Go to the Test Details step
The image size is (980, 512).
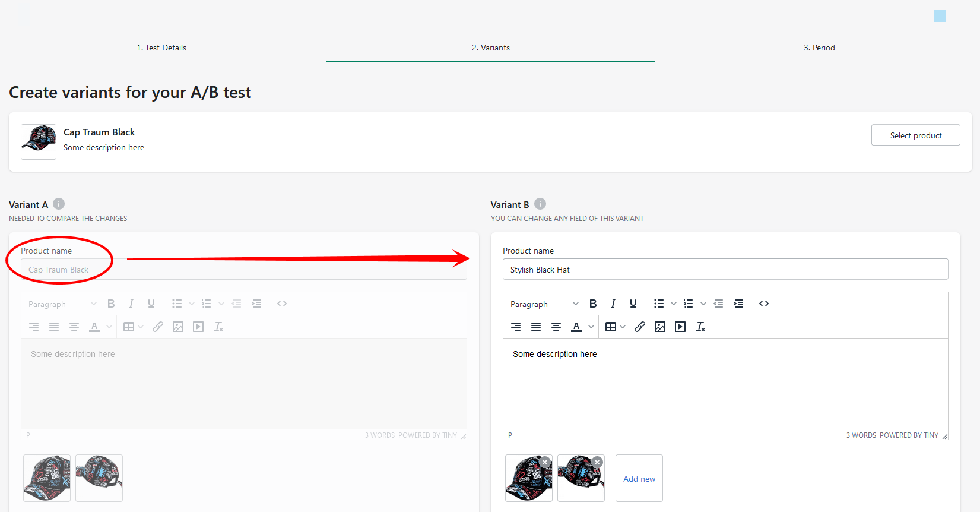(x=161, y=48)
